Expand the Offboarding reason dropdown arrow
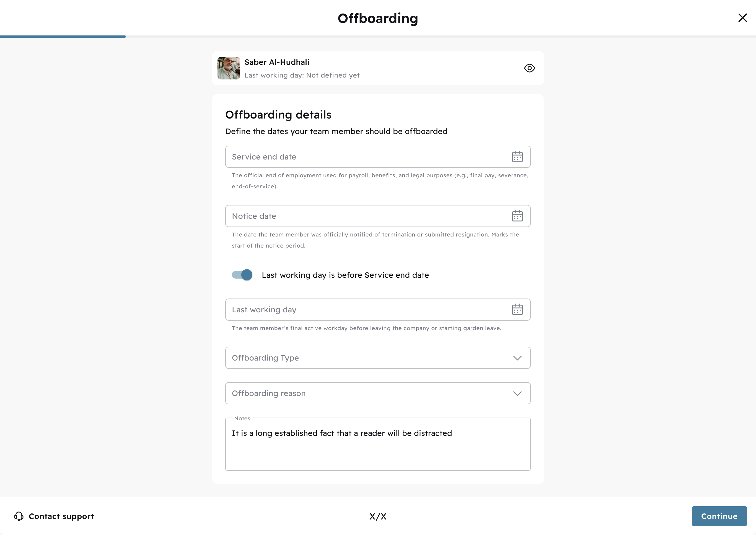Image resolution: width=756 pixels, height=535 pixels. 517,394
